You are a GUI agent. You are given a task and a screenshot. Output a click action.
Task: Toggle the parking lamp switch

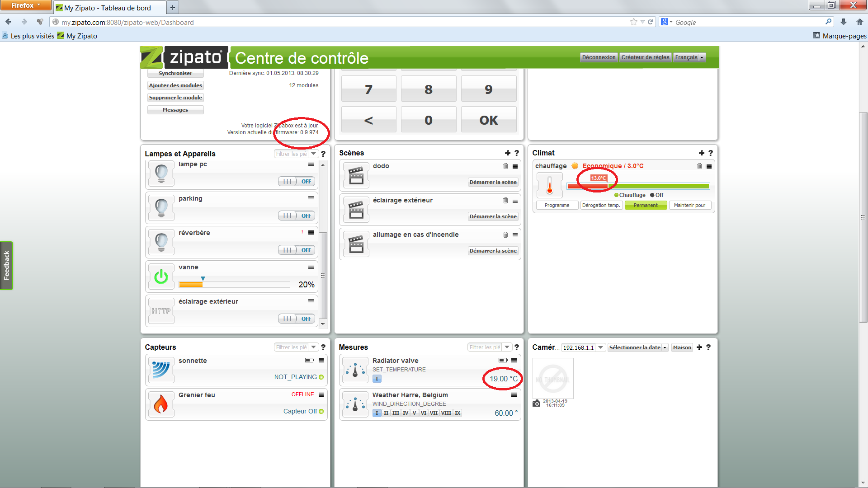click(296, 216)
